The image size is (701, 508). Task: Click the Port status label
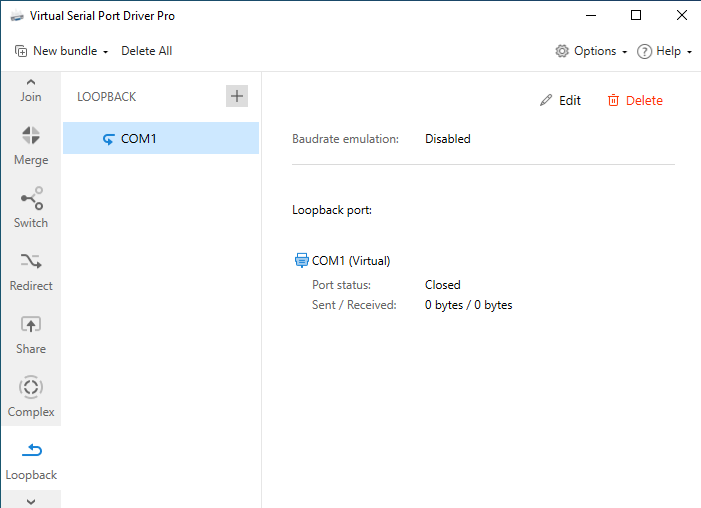point(341,285)
